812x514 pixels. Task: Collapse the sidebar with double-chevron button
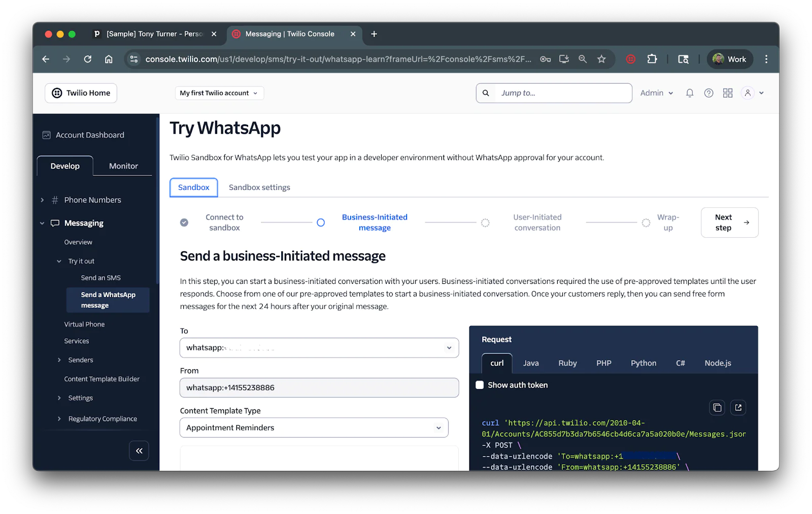[139, 451]
